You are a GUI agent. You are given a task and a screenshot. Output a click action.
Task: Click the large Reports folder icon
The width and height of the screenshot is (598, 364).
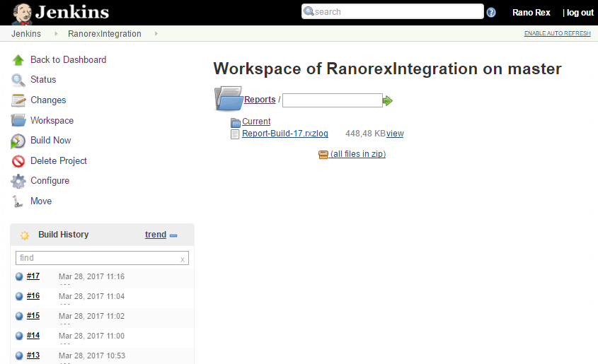229,99
